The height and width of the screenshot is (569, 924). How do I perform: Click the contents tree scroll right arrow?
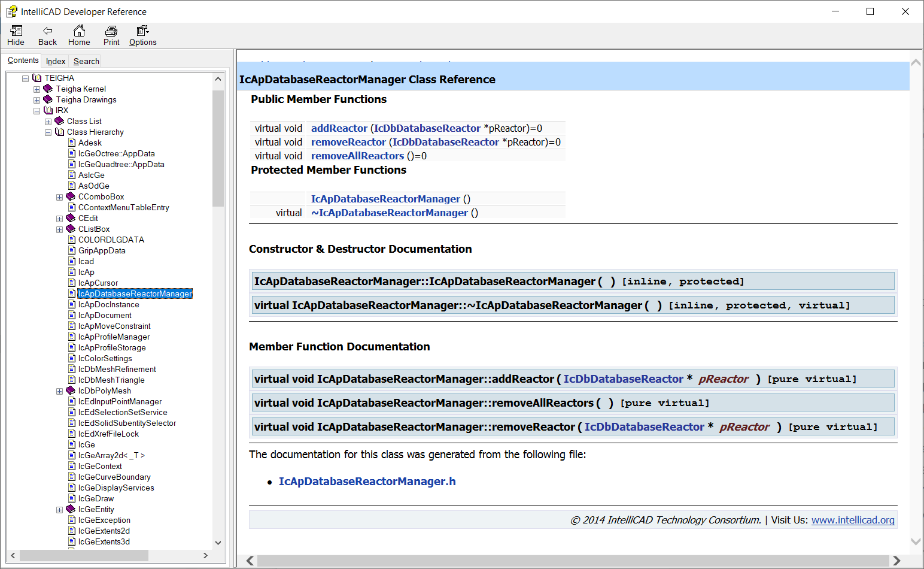point(205,555)
